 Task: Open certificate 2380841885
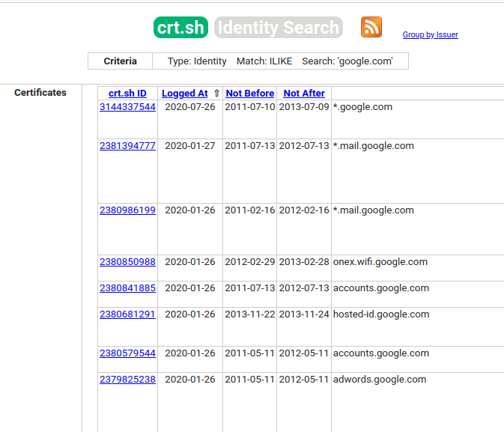127,288
